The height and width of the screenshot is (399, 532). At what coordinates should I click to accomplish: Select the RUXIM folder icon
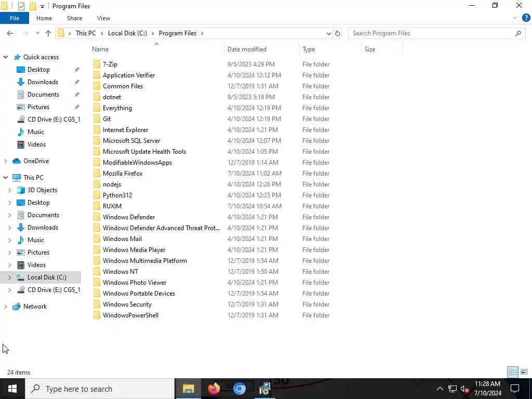[97, 206]
